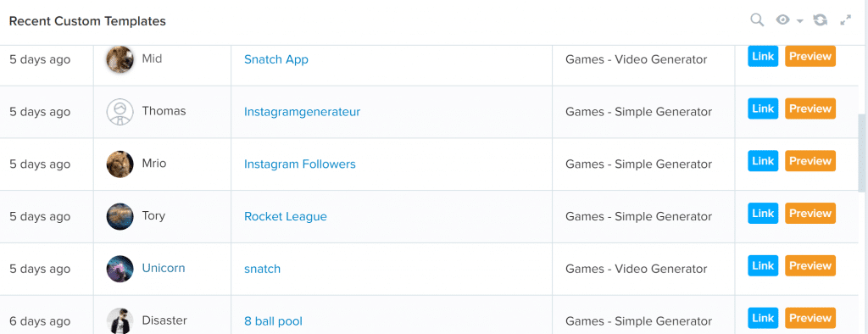Expand the panel to fullscreen with arrows icon
Screen dimensions: 868x334
pos(845,20)
